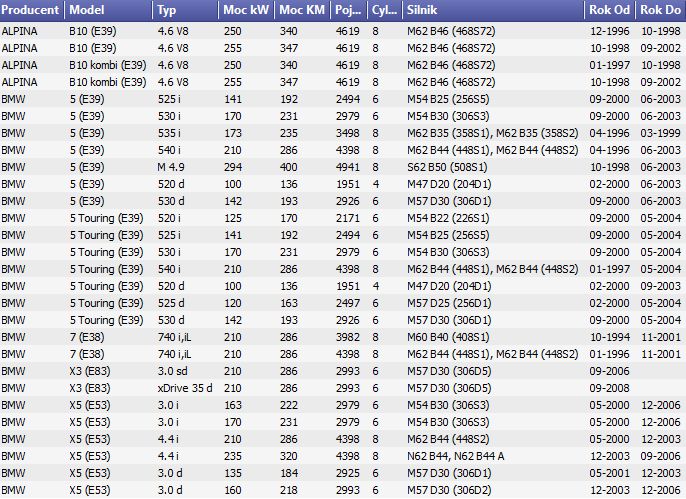
Task: Select engine cell M57 D30 (306D2)
Action: tap(449, 490)
